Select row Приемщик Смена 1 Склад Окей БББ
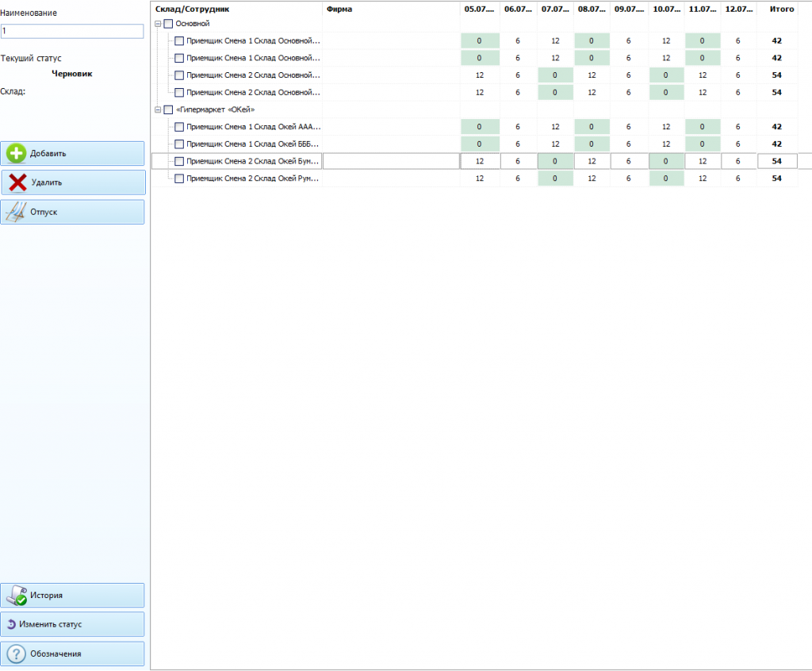This screenshot has width=812, height=671. click(x=253, y=144)
